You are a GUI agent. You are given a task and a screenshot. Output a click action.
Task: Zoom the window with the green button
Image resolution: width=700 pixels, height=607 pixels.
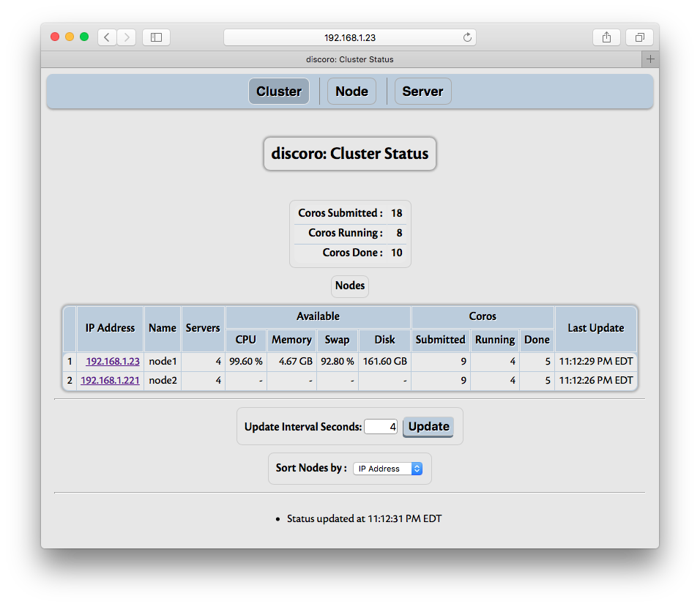click(84, 37)
